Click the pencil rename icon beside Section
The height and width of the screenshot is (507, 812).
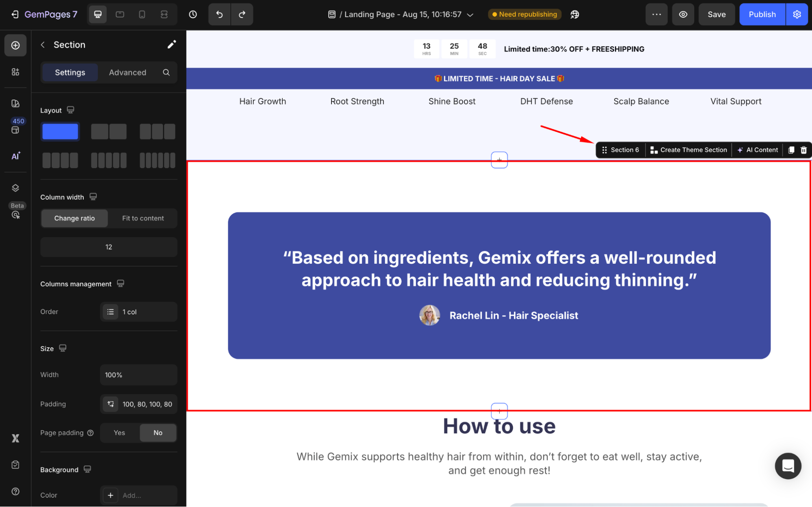[x=172, y=45]
